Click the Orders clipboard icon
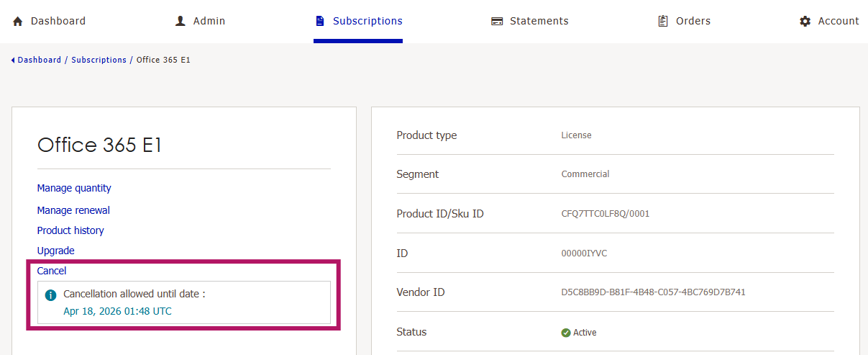868x355 pixels. 663,22
